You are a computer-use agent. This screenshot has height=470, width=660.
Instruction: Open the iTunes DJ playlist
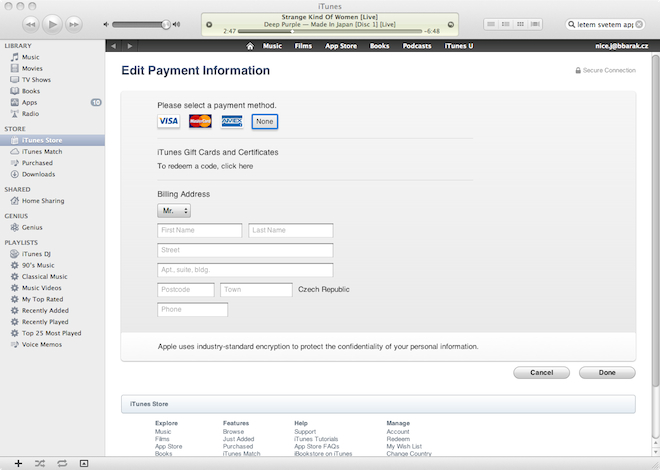(x=52, y=254)
